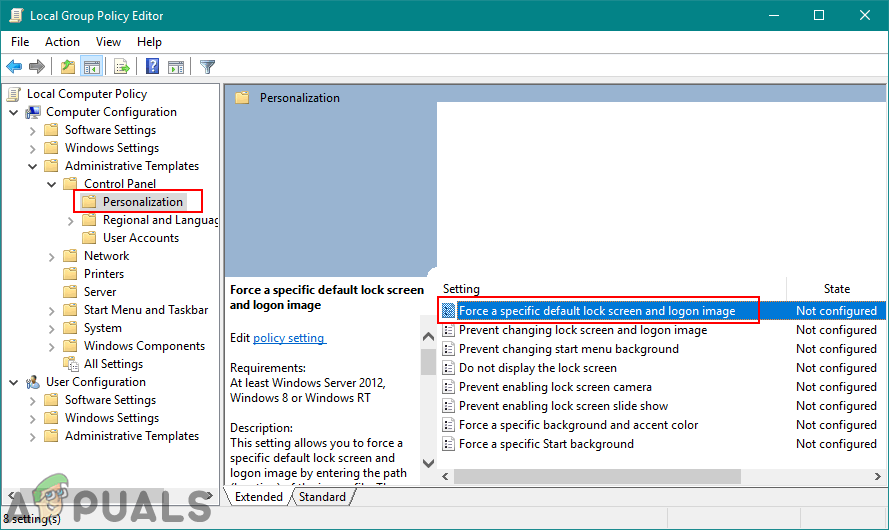Open the Help question mark icon
889x530 pixels.
(153, 67)
